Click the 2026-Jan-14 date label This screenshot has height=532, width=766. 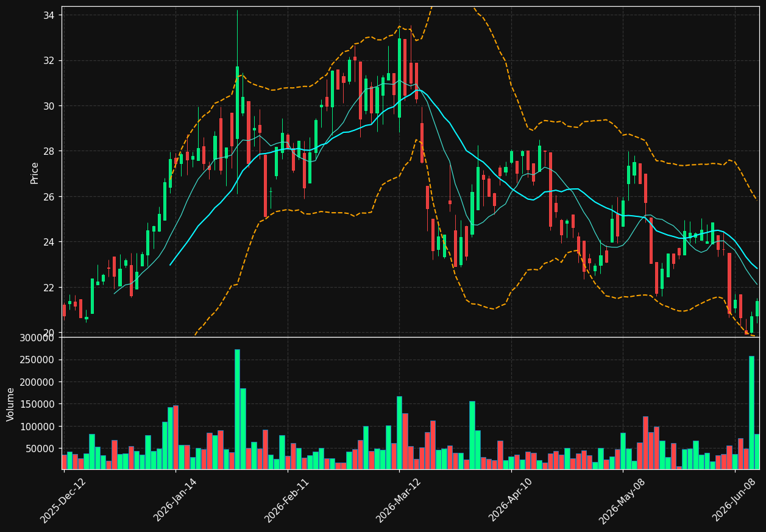(x=175, y=500)
